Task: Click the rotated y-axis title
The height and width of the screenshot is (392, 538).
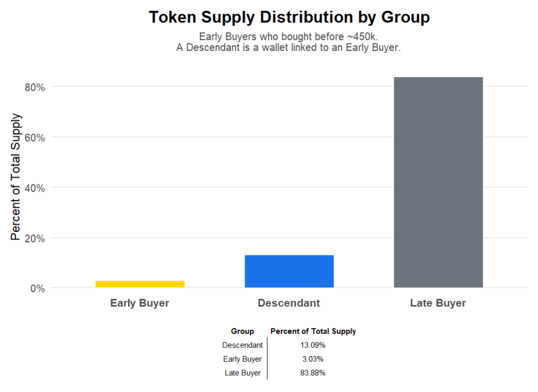Action: (16, 177)
